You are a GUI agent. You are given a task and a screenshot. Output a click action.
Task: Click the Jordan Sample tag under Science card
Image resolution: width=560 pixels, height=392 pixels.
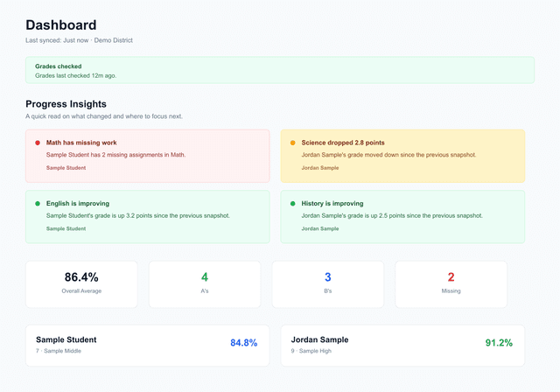click(x=320, y=168)
